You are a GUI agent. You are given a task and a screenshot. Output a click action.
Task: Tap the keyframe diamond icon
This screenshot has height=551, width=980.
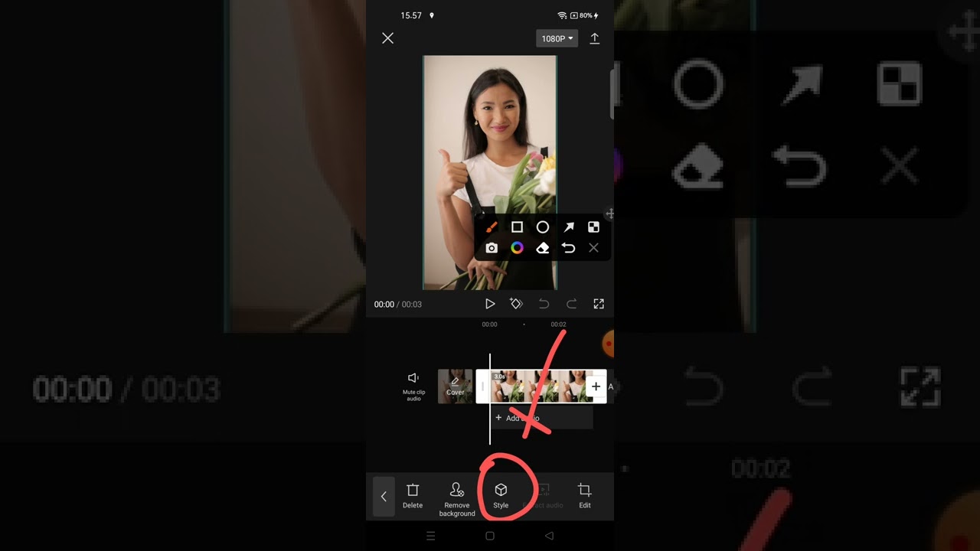coord(516,304)
